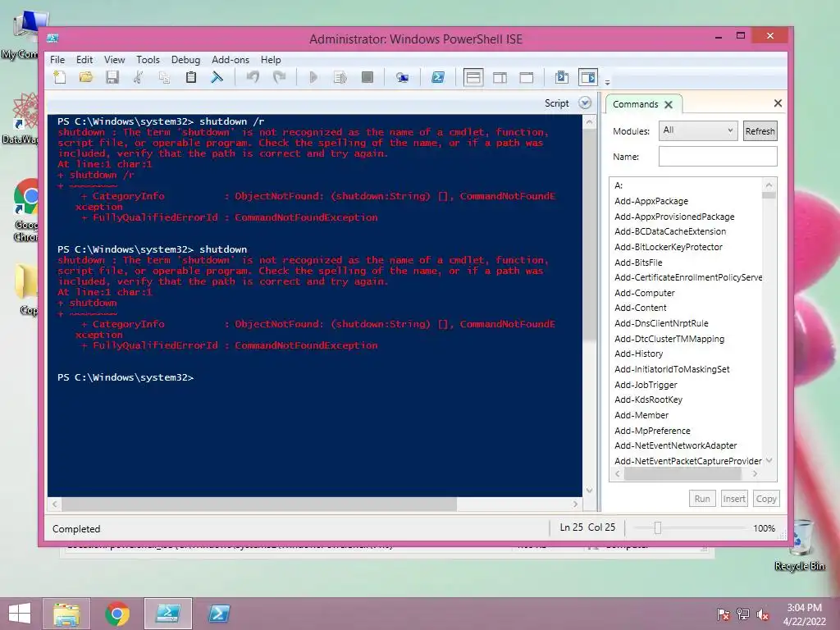The width and height of the screenshot is (840, 630).
Task: Select Add-MpPreference command
Action: 652,431
